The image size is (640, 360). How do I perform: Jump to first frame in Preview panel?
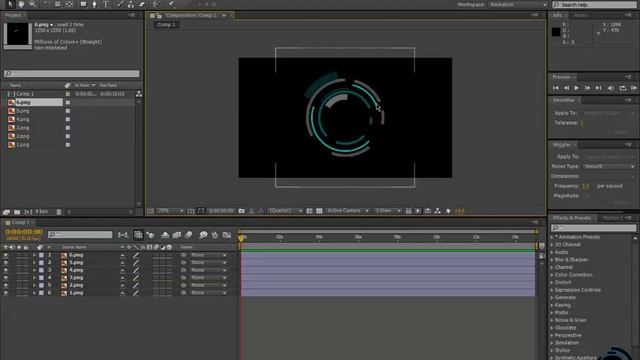556,88
